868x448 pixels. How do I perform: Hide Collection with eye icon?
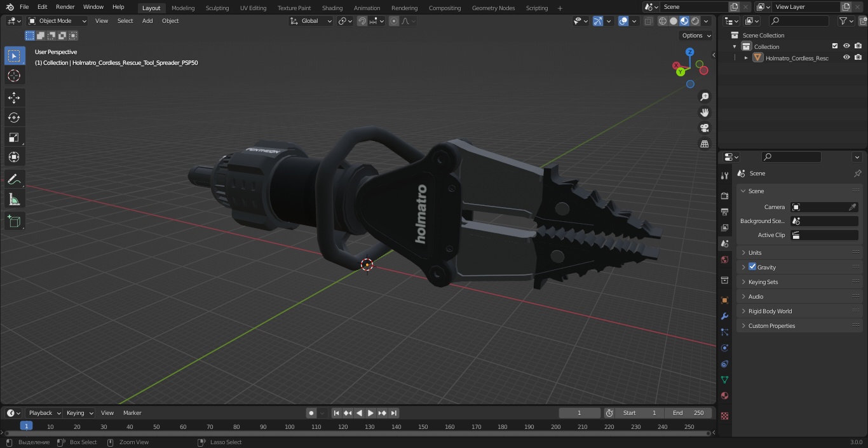pyautogui.click(x=846, y=46)
